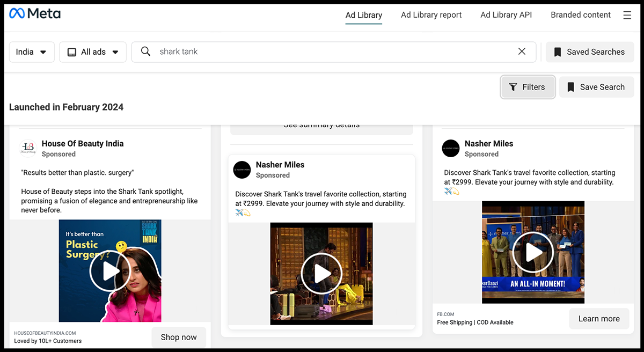Play the Plastic Surgery video ad
Image resolution: width=644 pixels, height=352 pixels.
[x=110, y=272]
